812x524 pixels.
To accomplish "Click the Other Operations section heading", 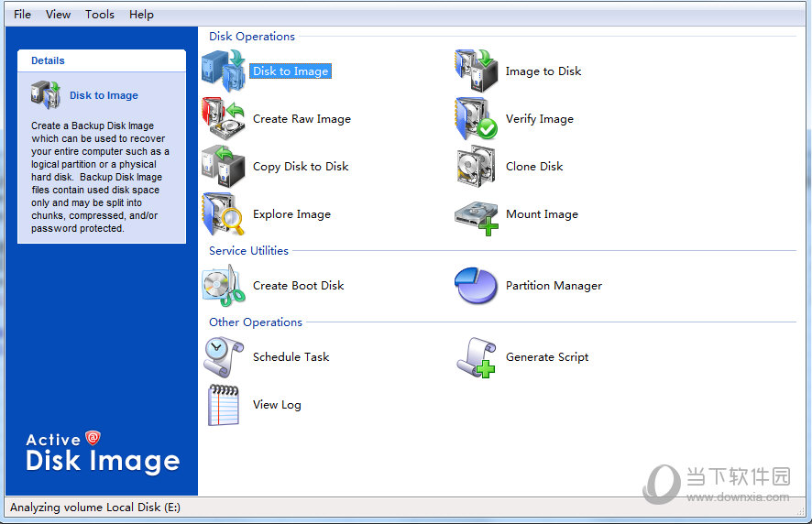I will click(256, 322).
